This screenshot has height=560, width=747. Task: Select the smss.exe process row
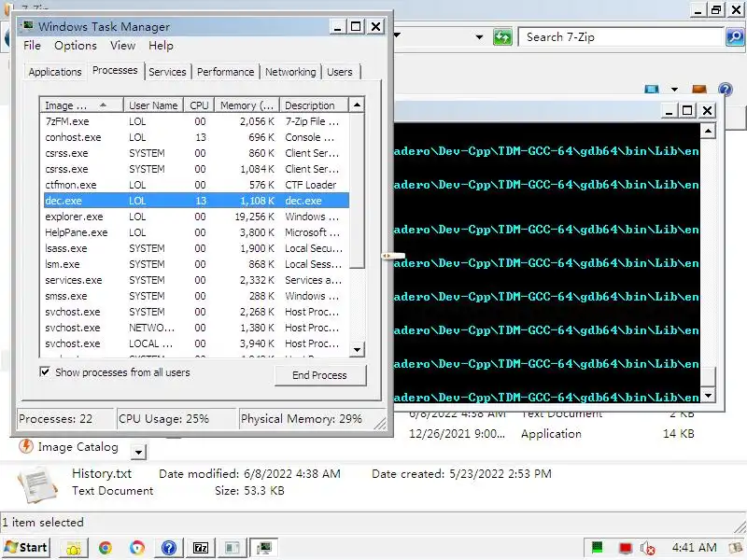[x=196, y=296]
